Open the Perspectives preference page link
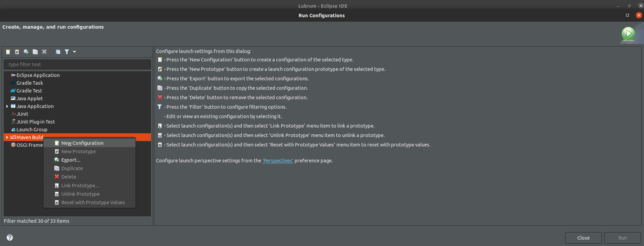644x246 pixels. pos(277,161)
